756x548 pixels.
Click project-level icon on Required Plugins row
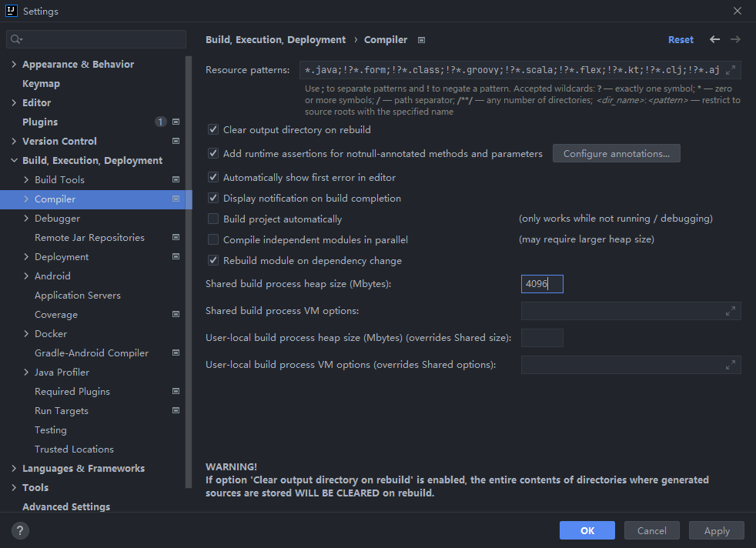176,391
